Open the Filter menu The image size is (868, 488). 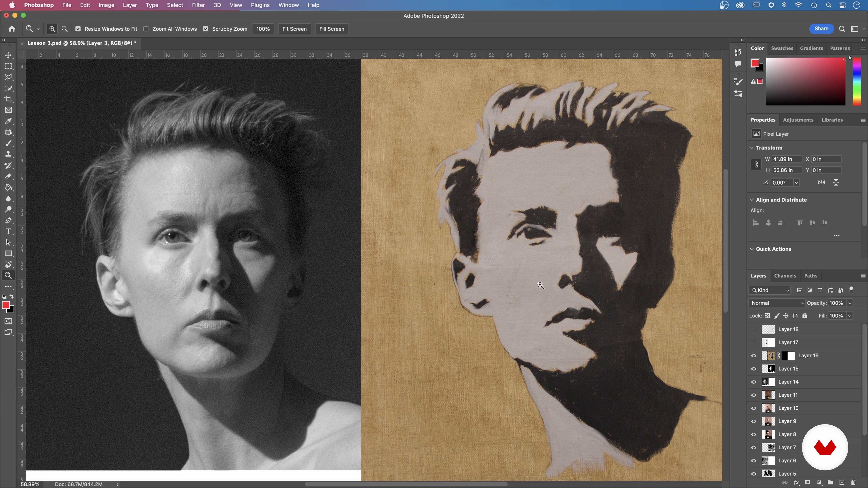click(x=198, y=5)
